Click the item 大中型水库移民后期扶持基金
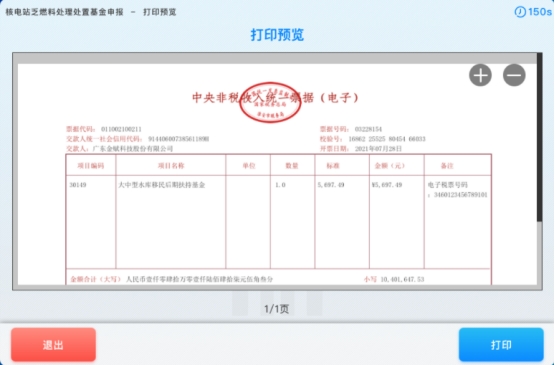 [162, 185]
